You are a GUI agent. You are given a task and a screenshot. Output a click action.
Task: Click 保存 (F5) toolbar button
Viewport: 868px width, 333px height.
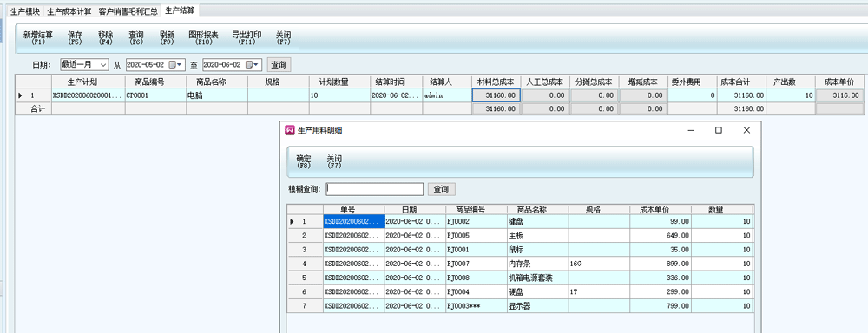pos(75,37)
